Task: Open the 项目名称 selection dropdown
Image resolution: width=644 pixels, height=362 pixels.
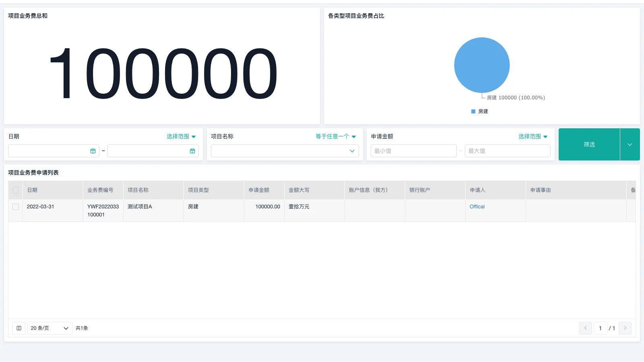Action: 285,151
